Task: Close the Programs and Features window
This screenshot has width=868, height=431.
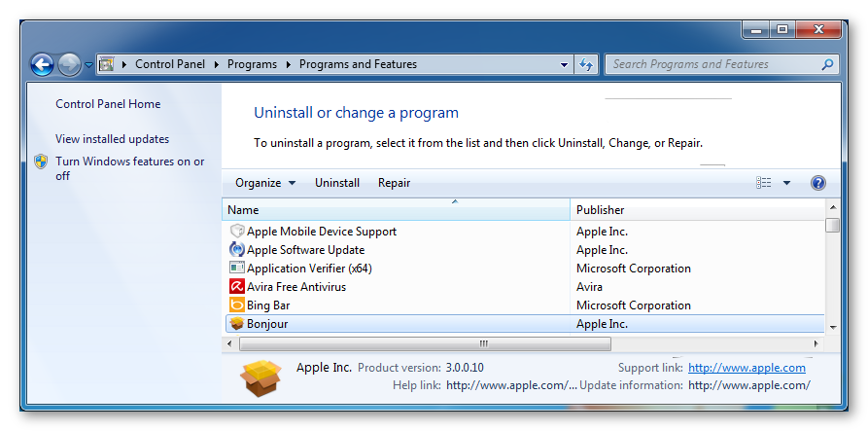Action: tap(818, 30)
